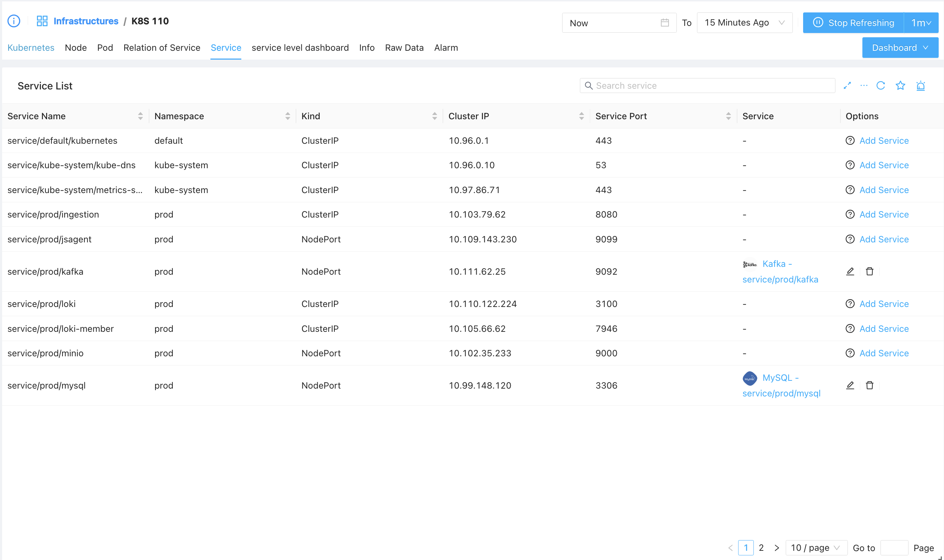Open the more options ellipsis menu
The width and height of the screenshot is (944, 560).
(x=864, y=86)
